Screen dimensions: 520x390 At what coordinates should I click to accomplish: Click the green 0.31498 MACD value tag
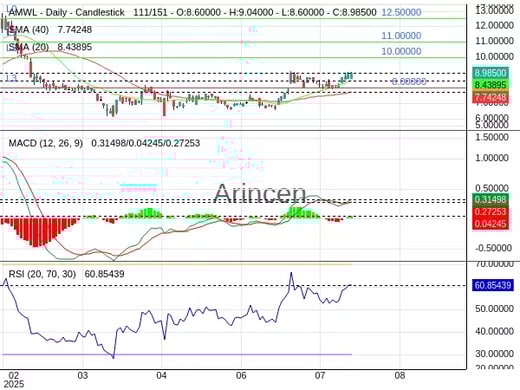[x=491, y=199]
